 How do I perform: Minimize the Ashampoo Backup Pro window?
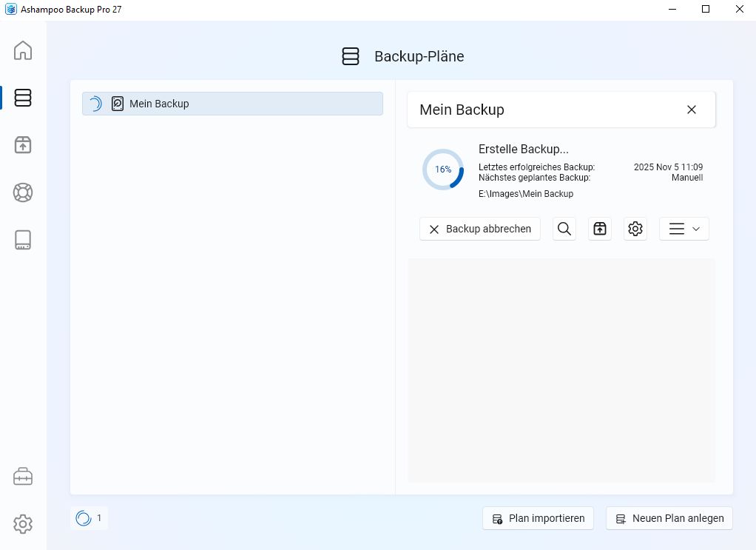click(672, 9)
